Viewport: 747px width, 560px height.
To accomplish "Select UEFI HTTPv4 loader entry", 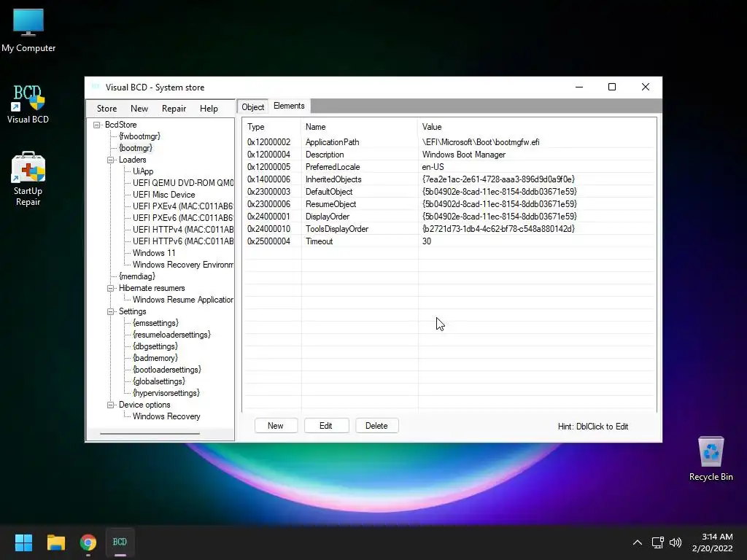I will click(183, 230).
